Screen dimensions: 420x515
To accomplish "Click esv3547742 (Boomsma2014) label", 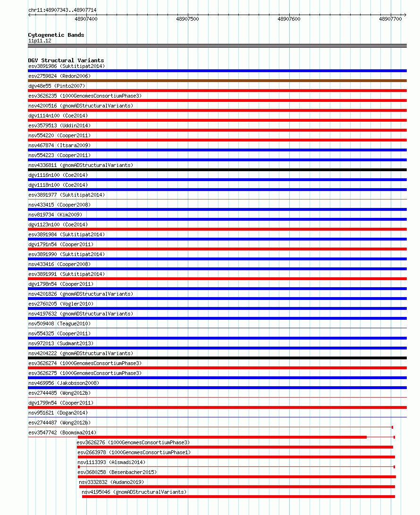I will point(62,432).
